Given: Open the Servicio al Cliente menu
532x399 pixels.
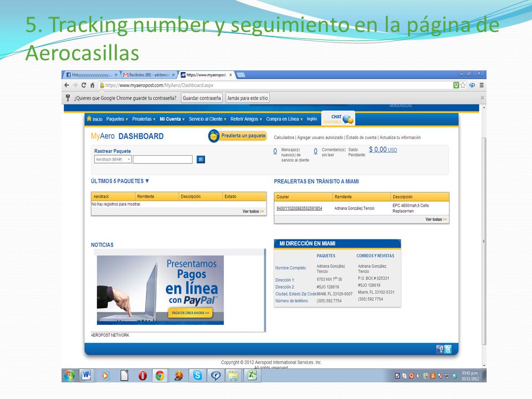Looking at the screenshot, I should 208,119.
